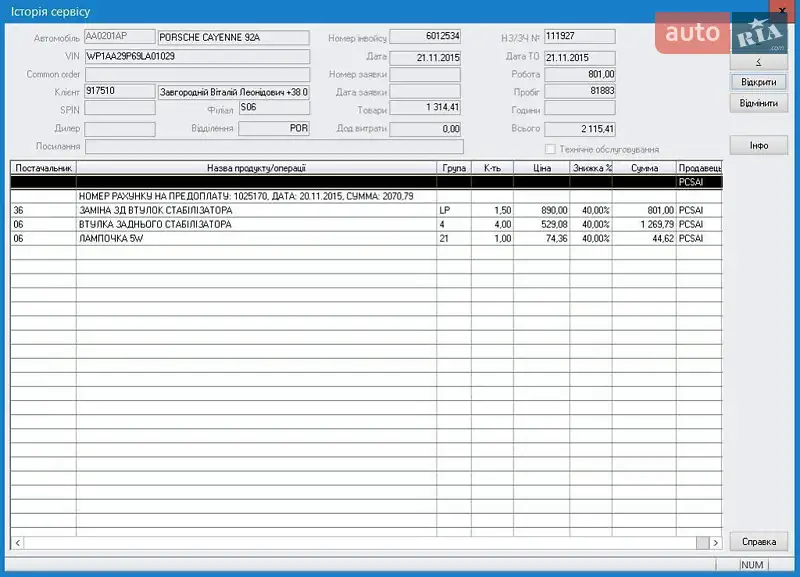The width and height of the screenshot is (800, 577).
Task: Sort by Назва продукту/операції column header
Action: click(256, 168)
